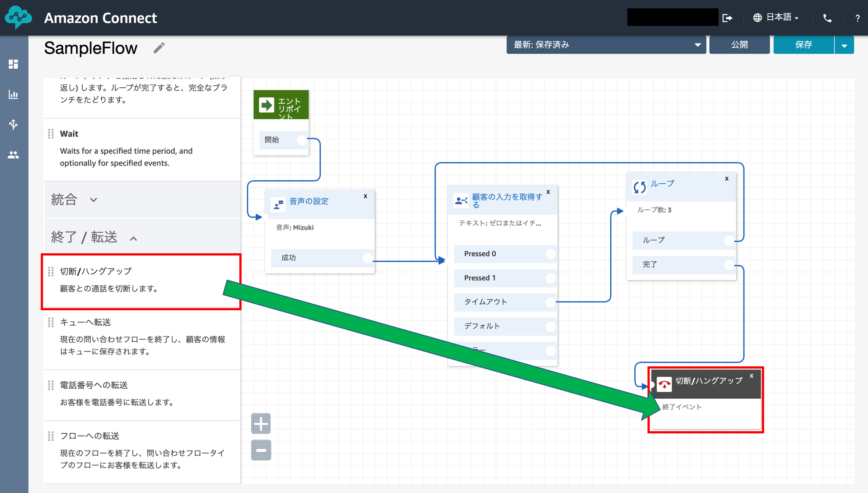Open the routing flow sidebar icon
The width and height of the screenshot is (868, 493).
pos(14,124)
